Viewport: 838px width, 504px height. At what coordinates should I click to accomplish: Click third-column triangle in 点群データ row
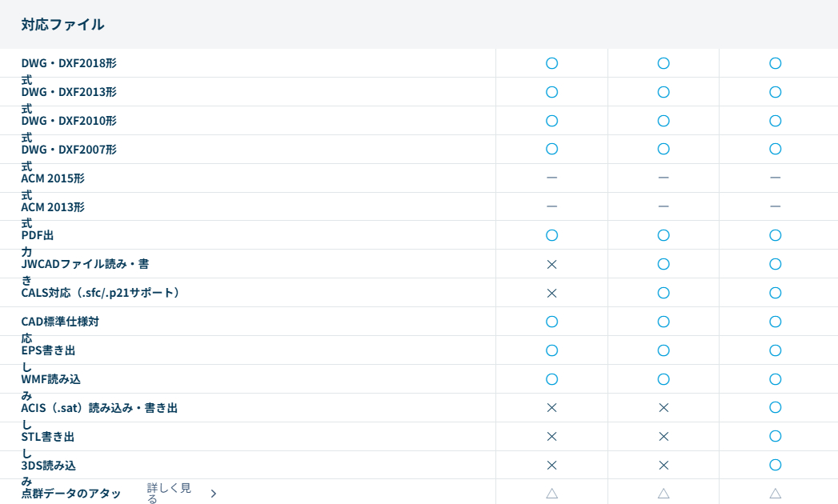pos(775,494)
